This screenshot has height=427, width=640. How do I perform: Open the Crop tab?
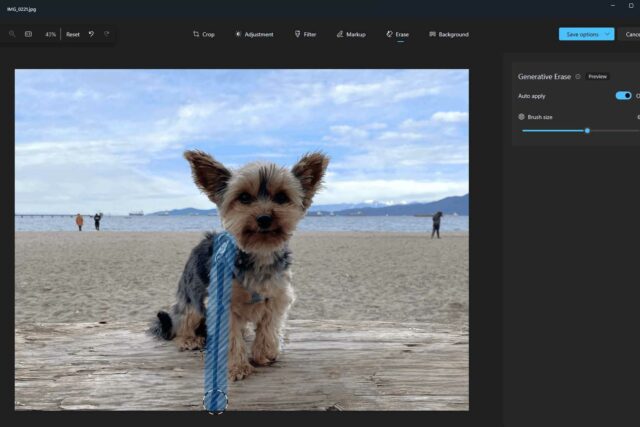204,34
